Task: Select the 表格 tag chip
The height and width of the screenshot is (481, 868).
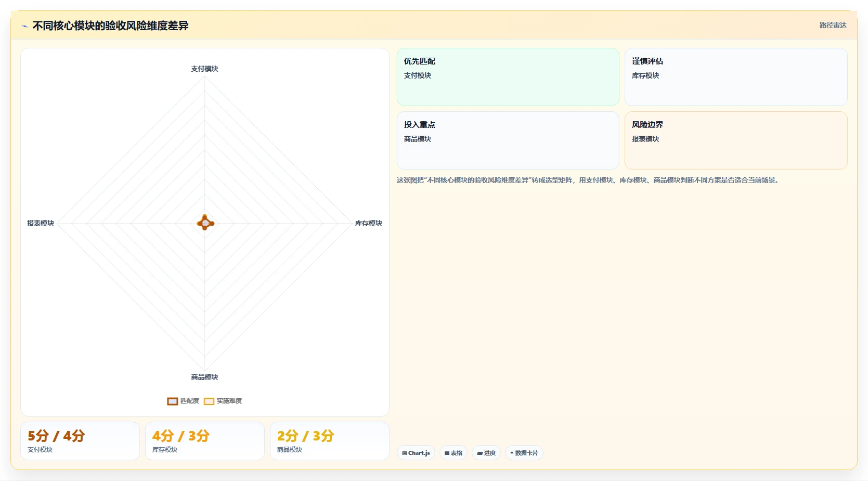Action: click(x=454, y=453)
